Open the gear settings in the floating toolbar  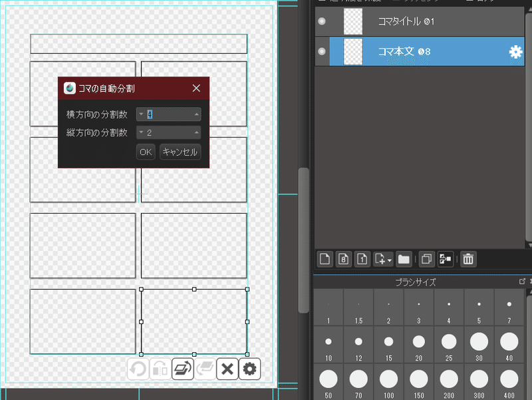250,369
